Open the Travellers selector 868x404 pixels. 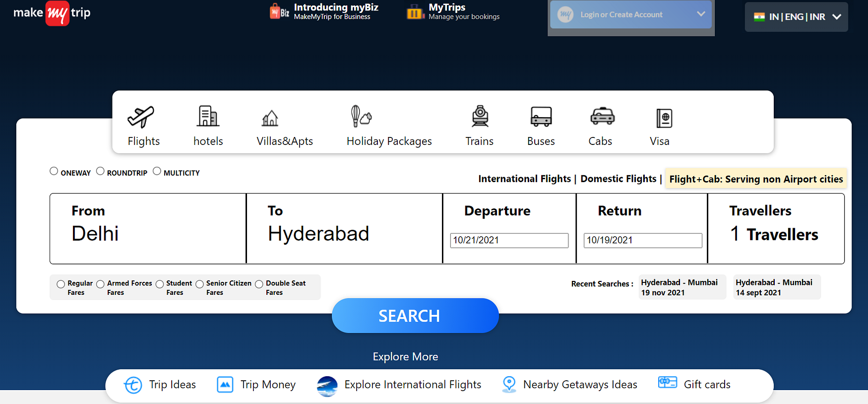pyautogui.click(x=776, y=228)
